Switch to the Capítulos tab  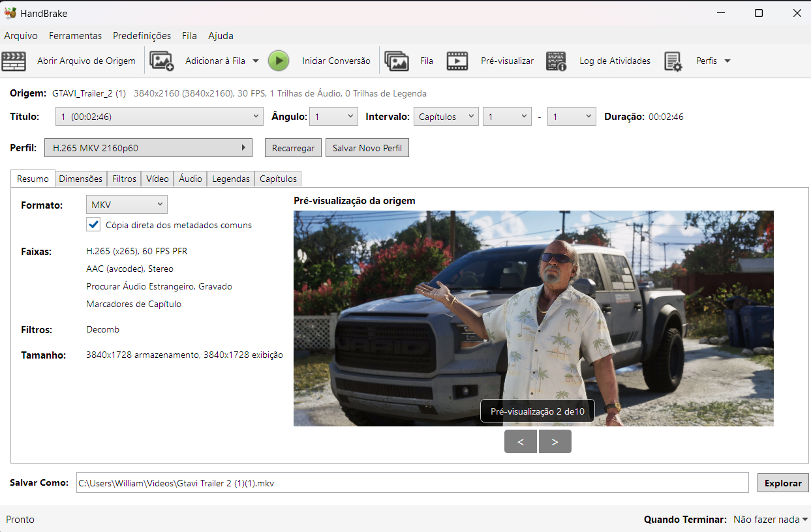(x=278, y=179)
